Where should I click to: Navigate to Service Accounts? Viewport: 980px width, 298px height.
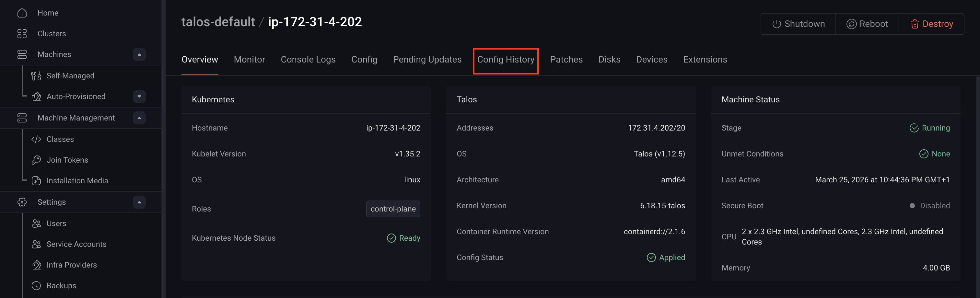pyautogui.click(x=76, y=244)
